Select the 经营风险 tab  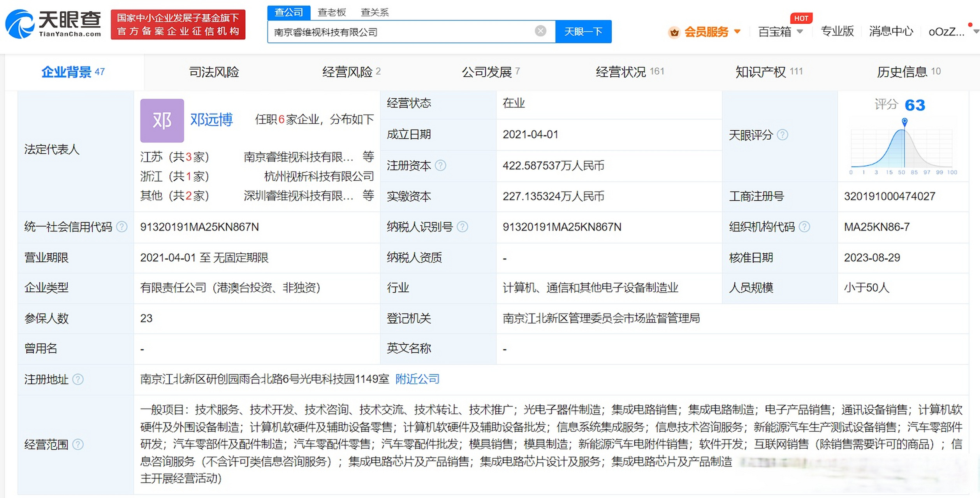point(351,72)
